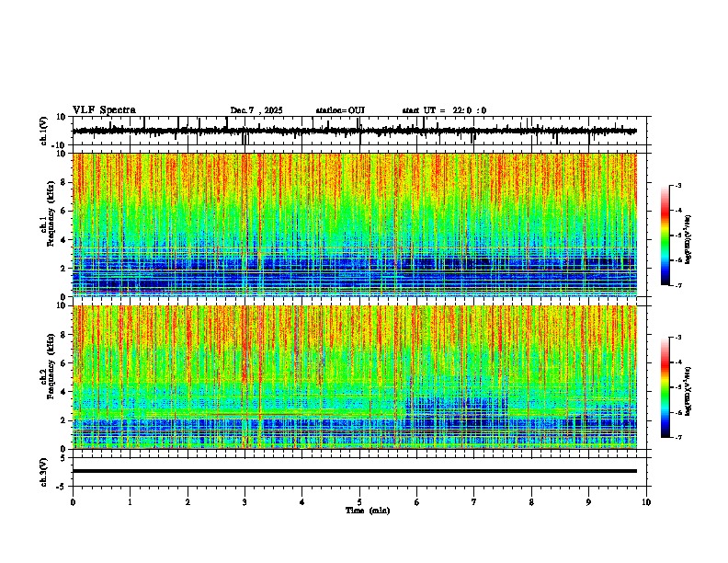Click time axis tick label "2"
The height and width of the screenshot is (563, 728).
tap(188, 502)
